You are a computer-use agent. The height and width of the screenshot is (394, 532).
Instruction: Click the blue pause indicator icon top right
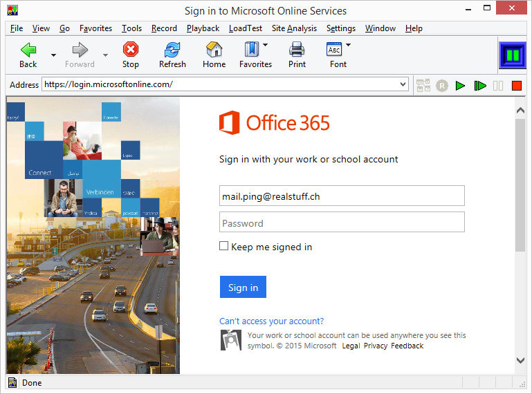click(x=513, y=55)
